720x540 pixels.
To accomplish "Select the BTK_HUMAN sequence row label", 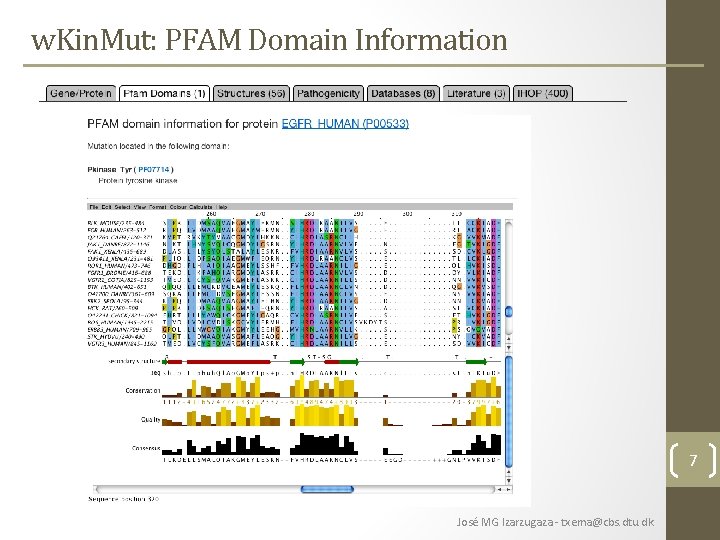I will coord(117,287).
